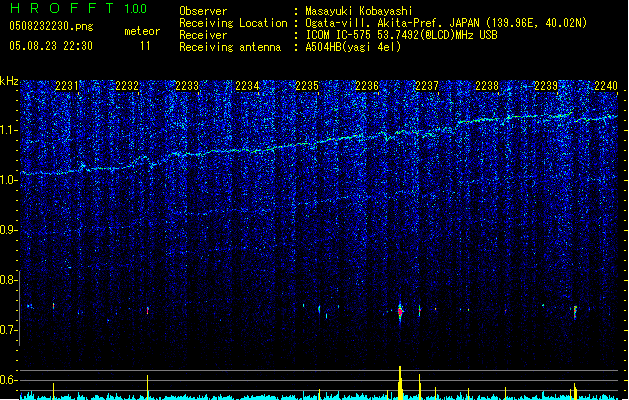Click the 2231 time marker
Image resolution: width=629 pixels, height=400 pixels.
67,86
